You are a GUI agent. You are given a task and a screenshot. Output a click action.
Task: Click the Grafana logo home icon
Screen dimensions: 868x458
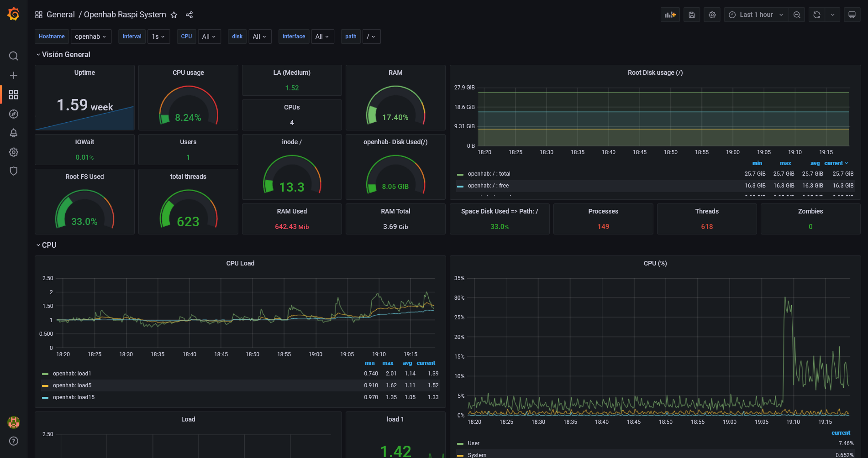[14, 15]
